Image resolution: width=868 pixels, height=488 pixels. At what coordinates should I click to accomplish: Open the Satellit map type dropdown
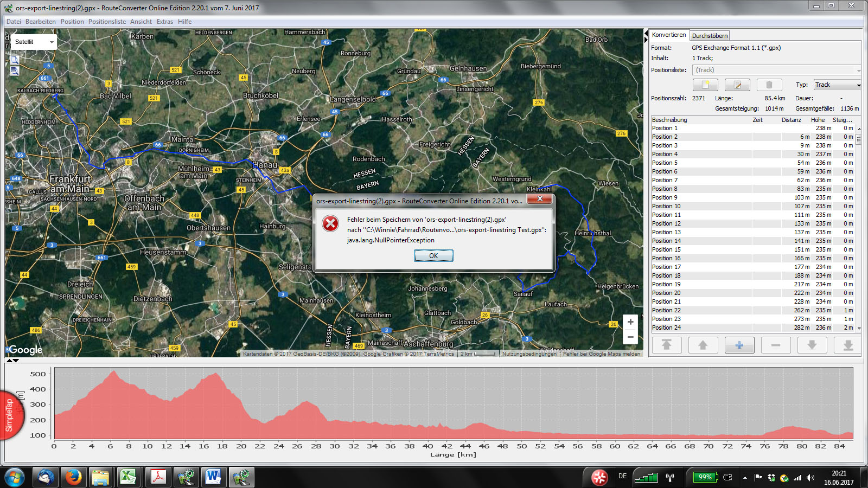34,42
